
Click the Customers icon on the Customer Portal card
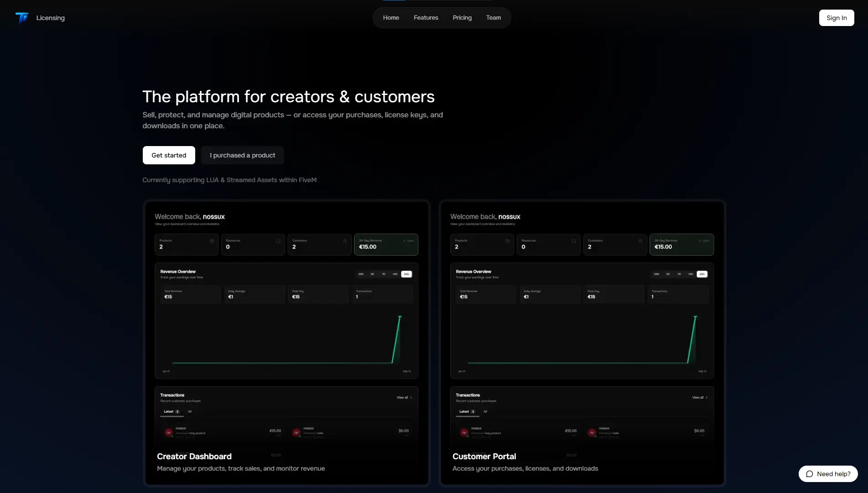640,241
